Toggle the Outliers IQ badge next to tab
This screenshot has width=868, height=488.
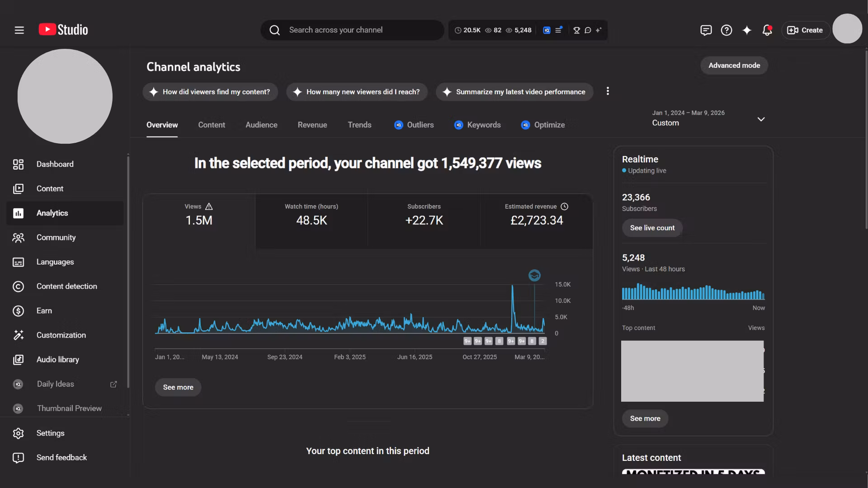pyautogui.click(x=398, y=125)
